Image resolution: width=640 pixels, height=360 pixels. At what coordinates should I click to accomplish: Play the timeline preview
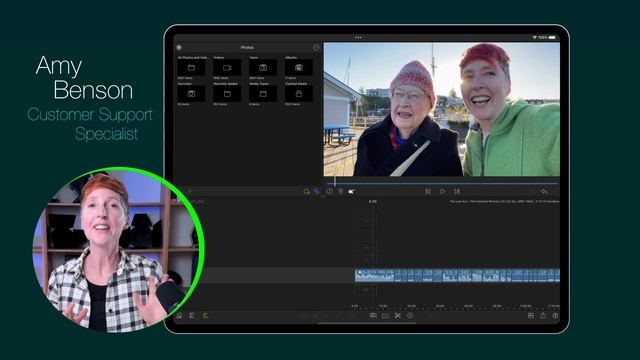(442, 191)
